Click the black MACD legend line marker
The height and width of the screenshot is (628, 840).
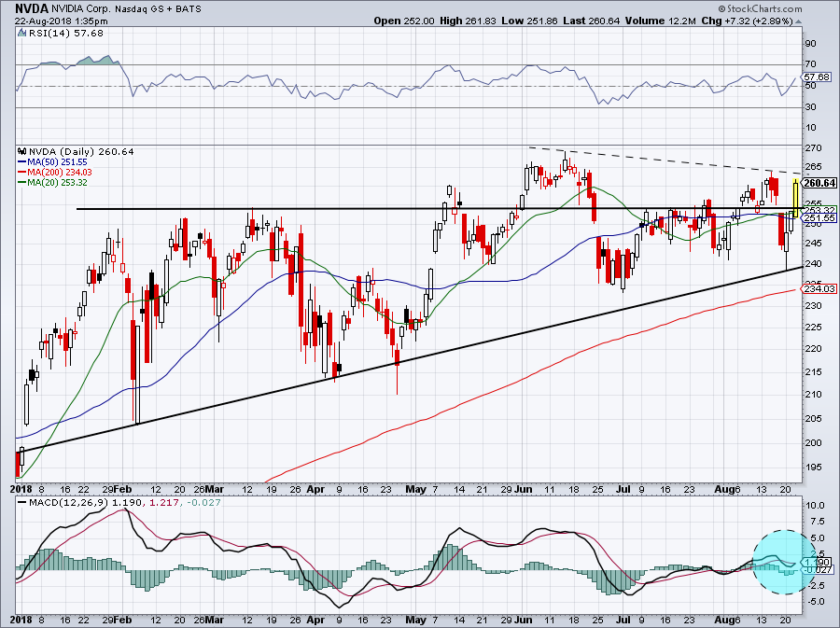point(22,503)
